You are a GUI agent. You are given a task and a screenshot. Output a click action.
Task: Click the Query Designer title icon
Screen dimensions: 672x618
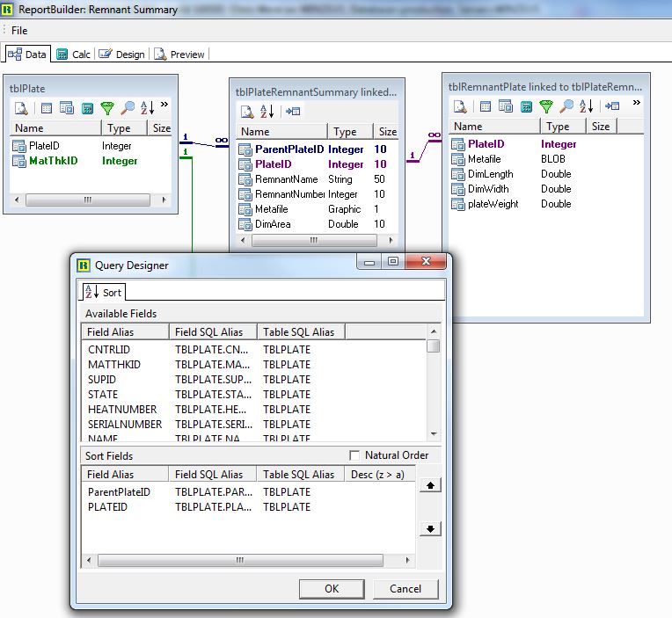click(84, 265)
